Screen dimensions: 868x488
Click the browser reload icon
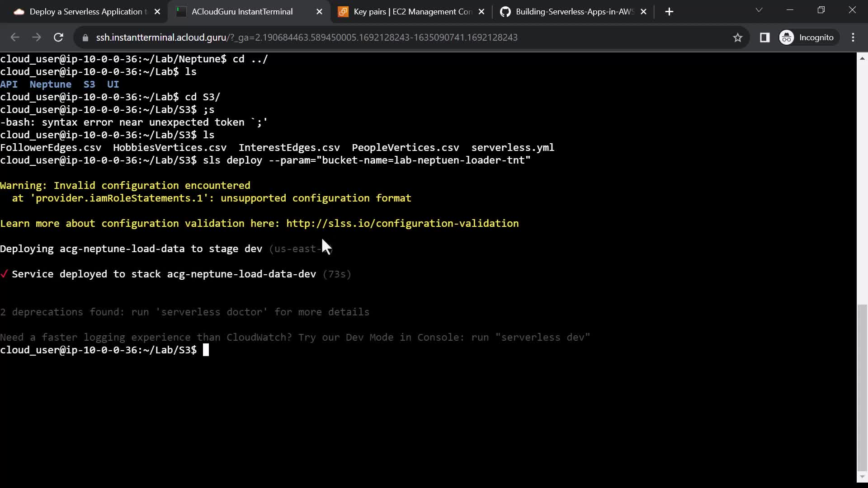(58, 38)
